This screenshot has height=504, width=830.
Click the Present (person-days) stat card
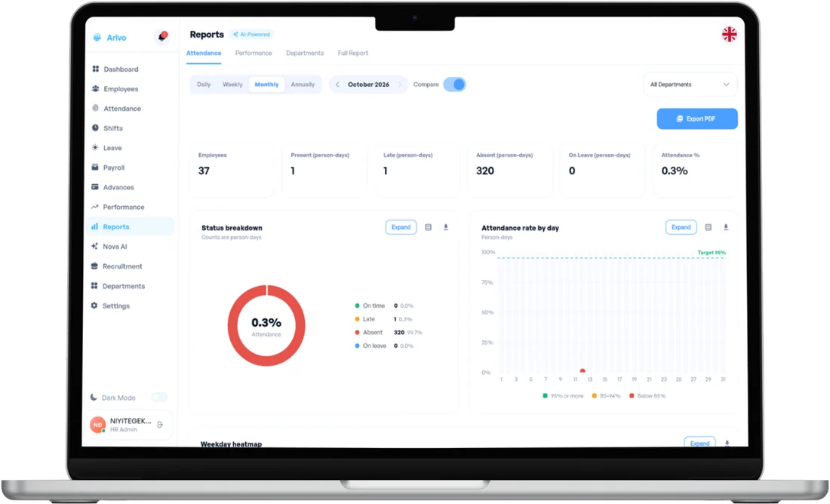324,171
